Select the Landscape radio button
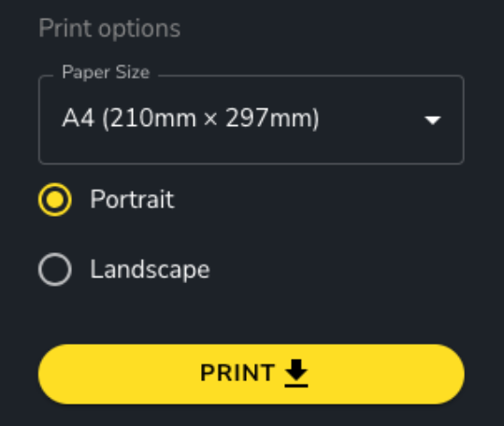The width and height of the screenshot is (504, 426). (55, 269)
